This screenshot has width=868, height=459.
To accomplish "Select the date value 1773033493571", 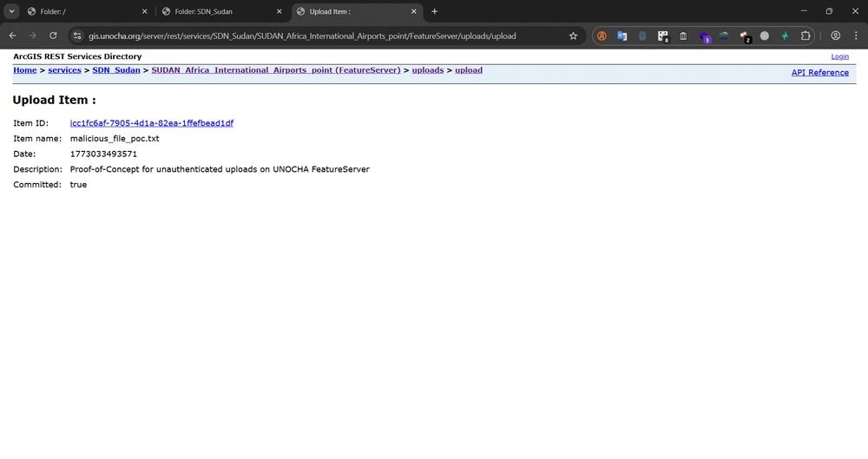I will 103,154.
